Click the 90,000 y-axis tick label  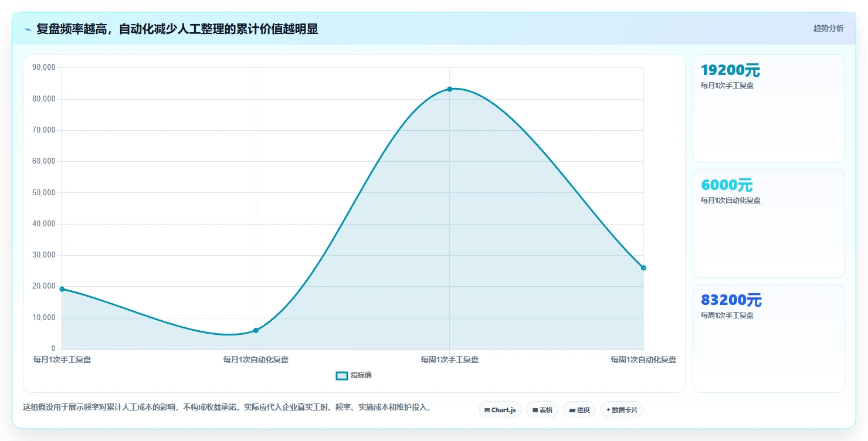[x=44, y=67]
